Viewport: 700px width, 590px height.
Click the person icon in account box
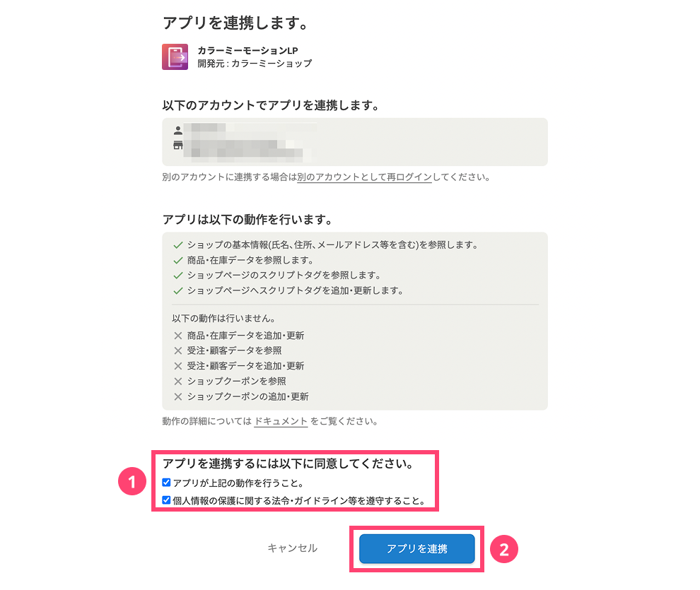click(x=177, y=131)
